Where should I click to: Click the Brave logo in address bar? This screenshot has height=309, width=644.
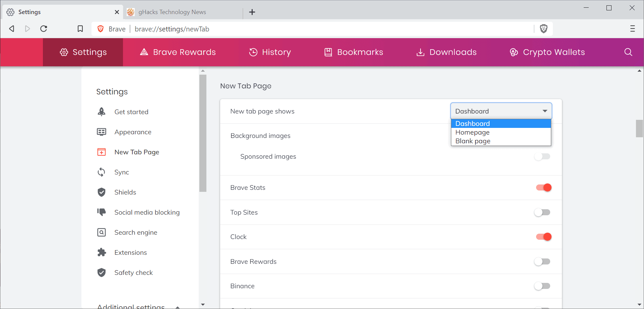(101, 29)
